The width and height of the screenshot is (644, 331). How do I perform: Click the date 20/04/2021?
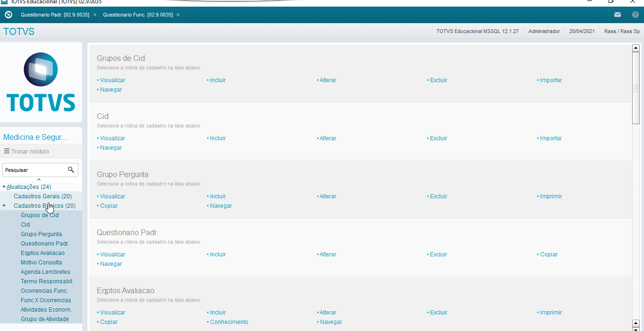582,31
